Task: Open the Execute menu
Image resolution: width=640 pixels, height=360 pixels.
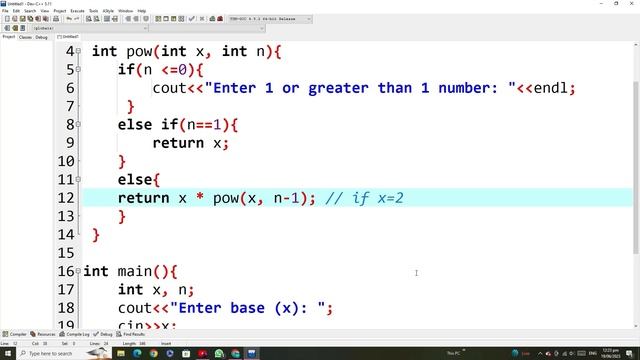Action: click(x=77, y=11)
